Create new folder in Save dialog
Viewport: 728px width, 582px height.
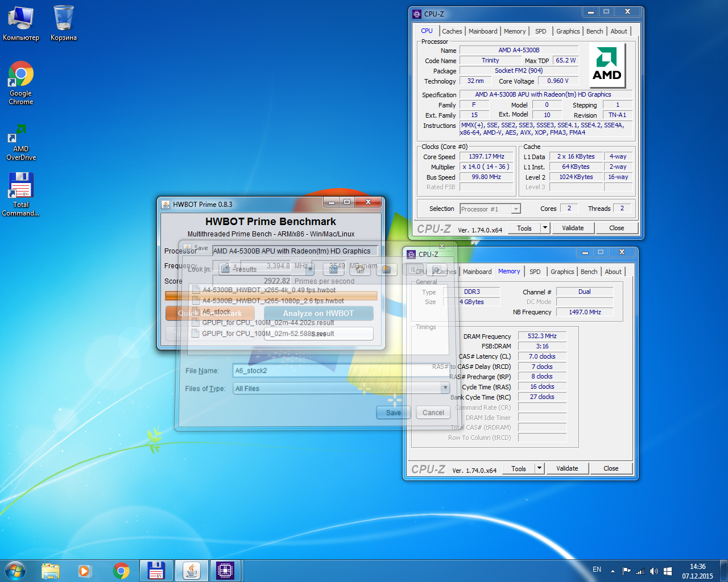coord(386,269)
